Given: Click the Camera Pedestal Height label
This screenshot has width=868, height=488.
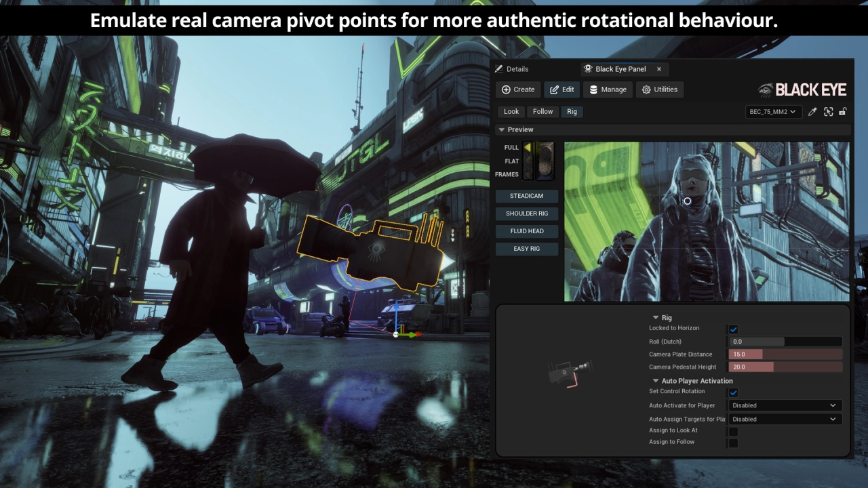Looking at the screenshot, I should pyautogui.click(x=683, y=367).
